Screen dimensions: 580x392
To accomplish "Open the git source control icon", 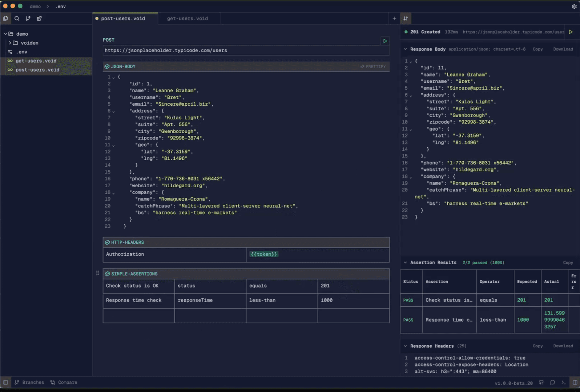I will (x=28, y=18).
